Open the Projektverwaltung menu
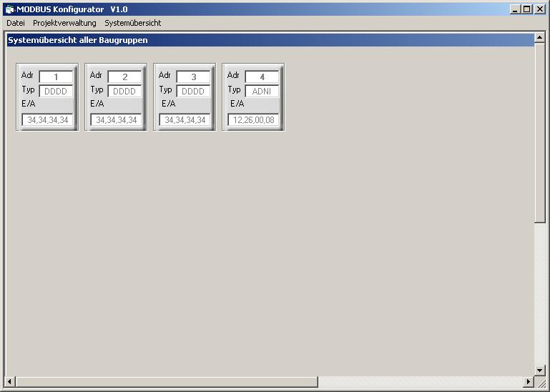Image resolution: width=550 pixels, height=392 pixels. tap(64, 23)
